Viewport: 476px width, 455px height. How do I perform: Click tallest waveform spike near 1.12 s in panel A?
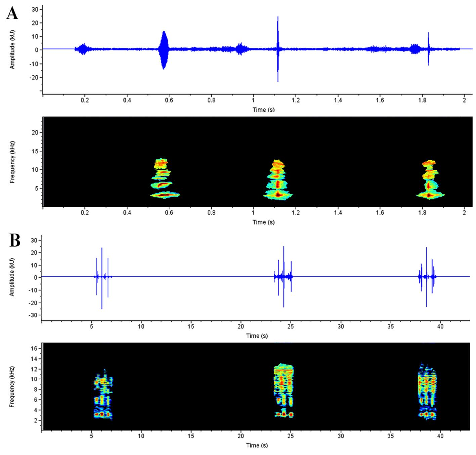pos(278,49)
